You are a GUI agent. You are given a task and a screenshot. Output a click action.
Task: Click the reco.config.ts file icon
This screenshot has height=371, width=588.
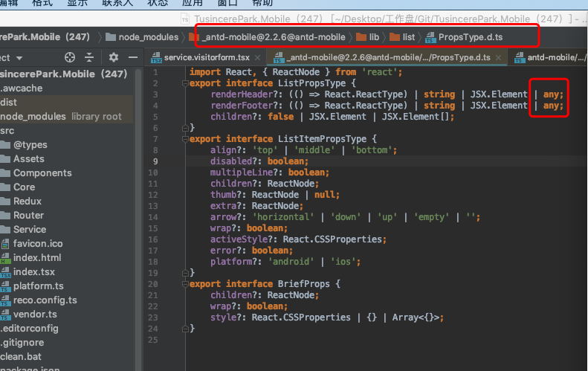5,300
